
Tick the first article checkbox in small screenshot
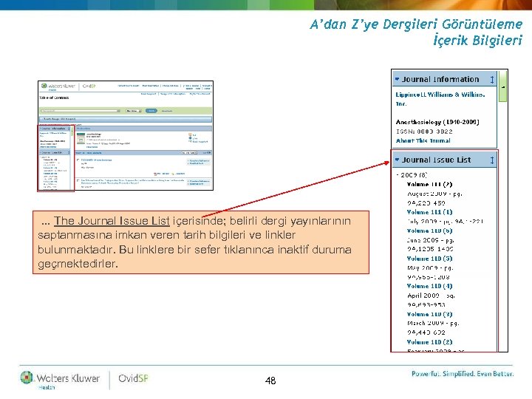click(78, 160)
